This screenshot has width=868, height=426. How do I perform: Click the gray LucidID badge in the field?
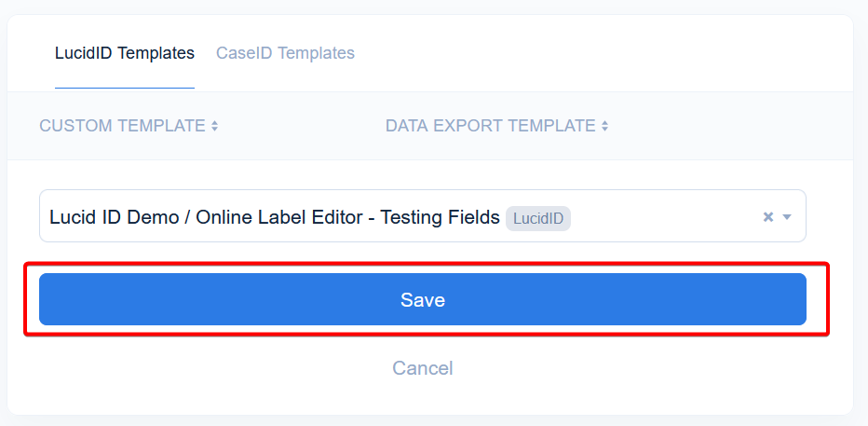[x=538, y=218]
